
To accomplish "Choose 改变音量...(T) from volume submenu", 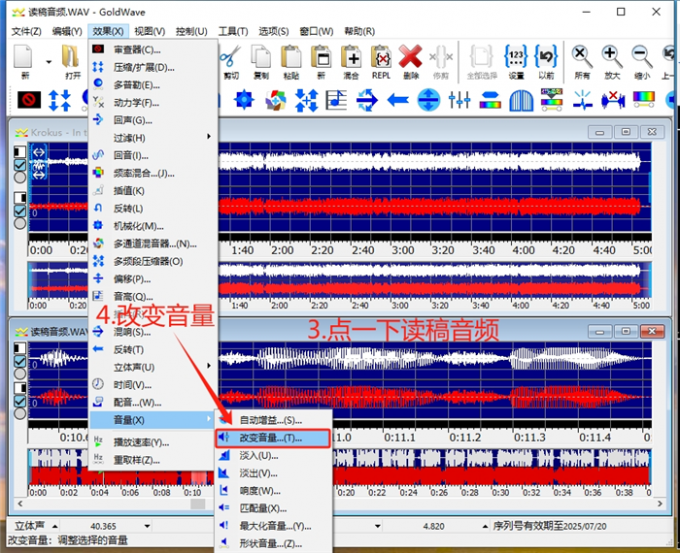I will tap(273, 438).
